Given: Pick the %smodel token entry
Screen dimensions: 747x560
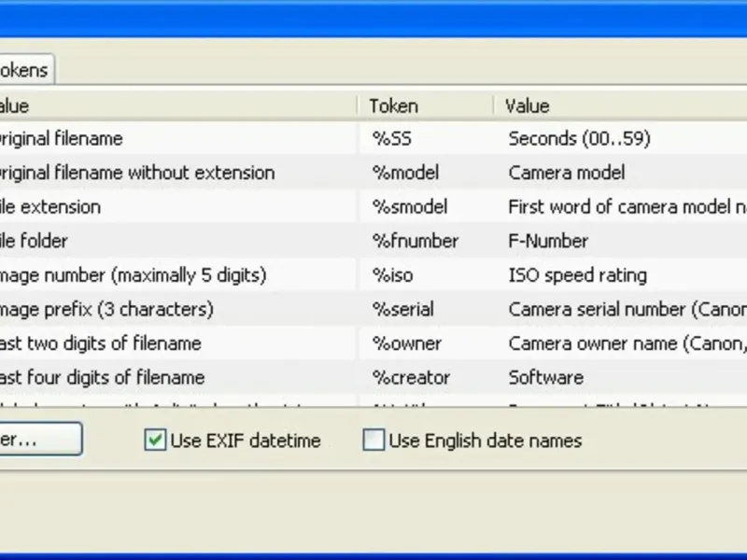Looking at the screenshot, I should [410, 207].
